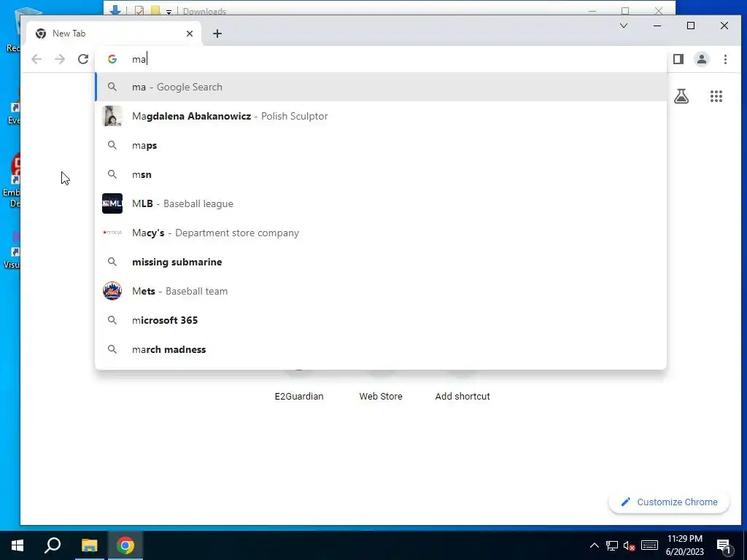This screenshot has width=747, height=560.
Task: Open the Google apps grid icon
Action: (x=716, y=96)
